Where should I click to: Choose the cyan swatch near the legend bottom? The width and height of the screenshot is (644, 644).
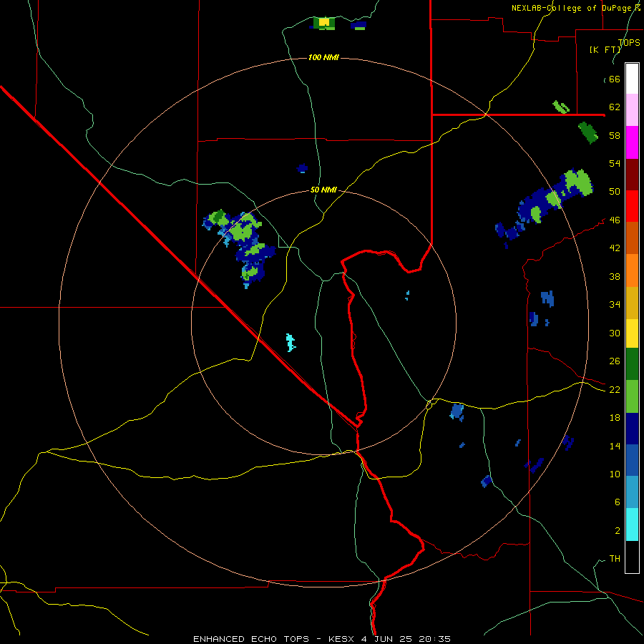coord(632,525)
